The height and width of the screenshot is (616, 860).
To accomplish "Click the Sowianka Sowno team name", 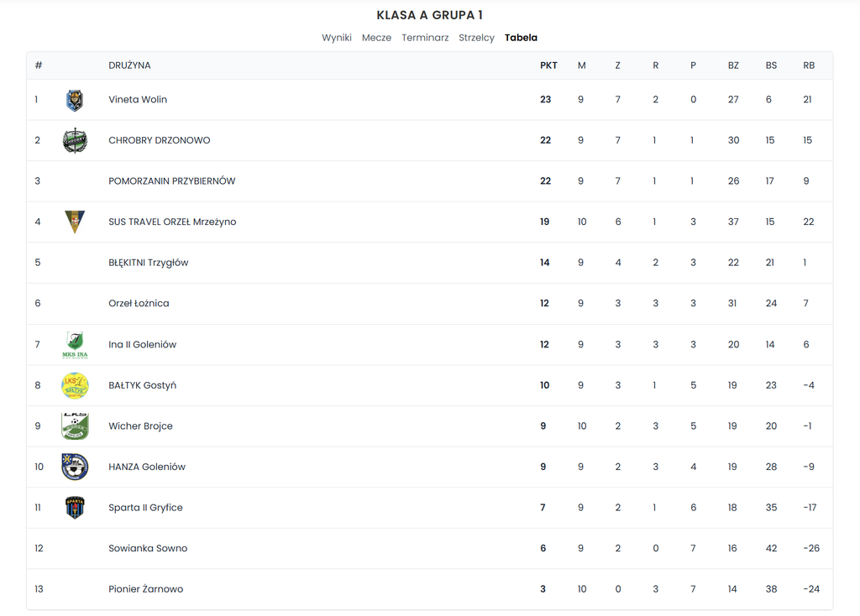I will [148, 548].
